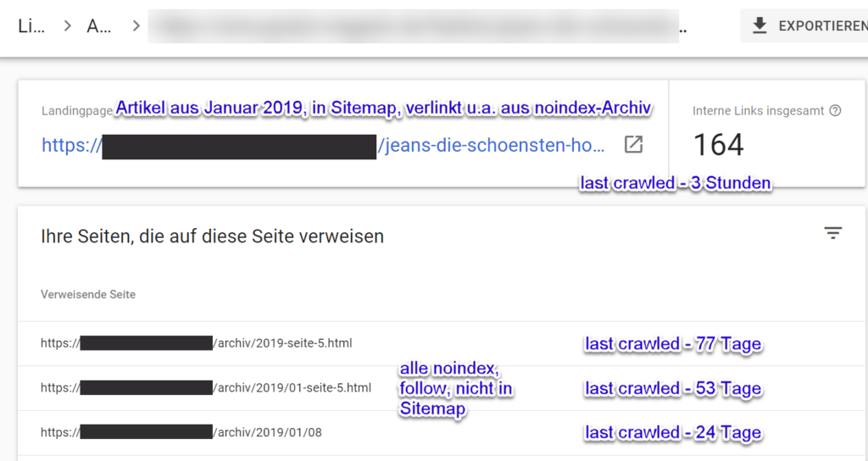
Task: Click the internal links count 164
Action: tap(718, 145)
